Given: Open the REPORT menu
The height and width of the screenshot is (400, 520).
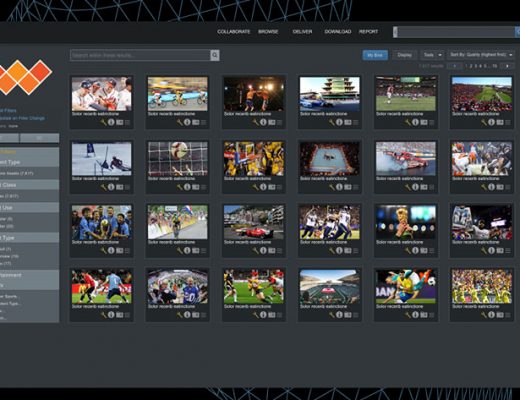Looking at the screenshot, I should 368,32.
